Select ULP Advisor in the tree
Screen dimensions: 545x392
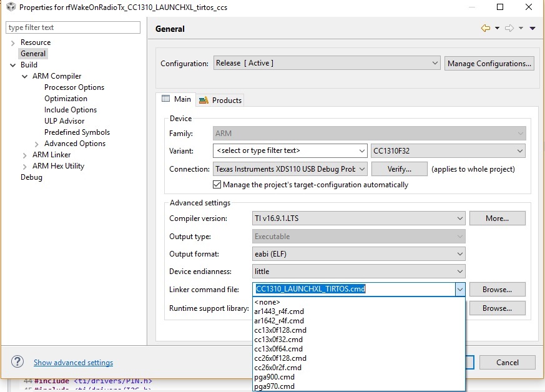pos(64,121)
